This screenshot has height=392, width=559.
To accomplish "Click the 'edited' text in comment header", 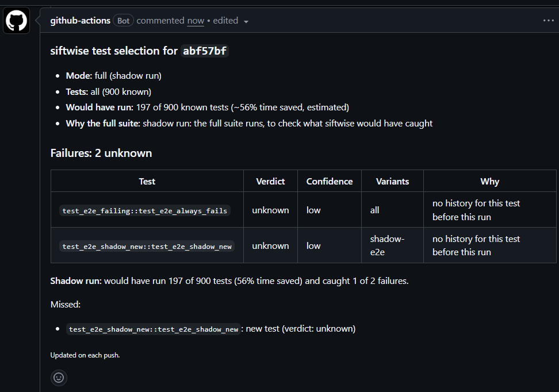I will tap(225, 21).
